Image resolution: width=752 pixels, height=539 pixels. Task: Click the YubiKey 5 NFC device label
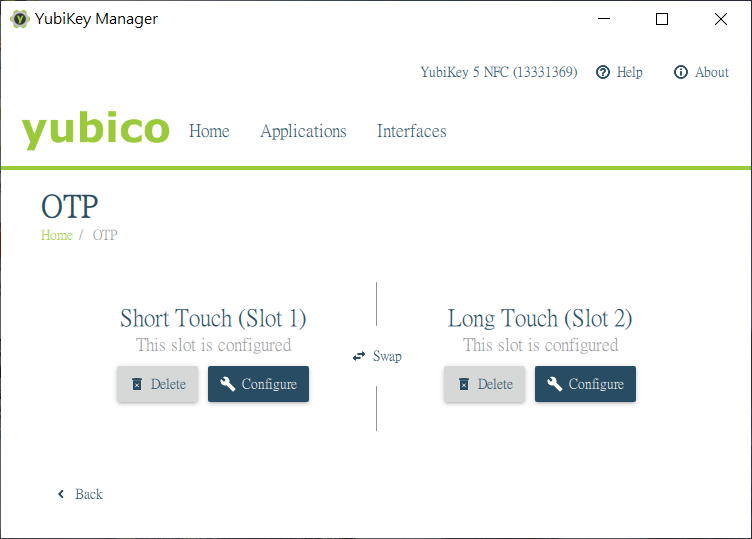point(499,72)
